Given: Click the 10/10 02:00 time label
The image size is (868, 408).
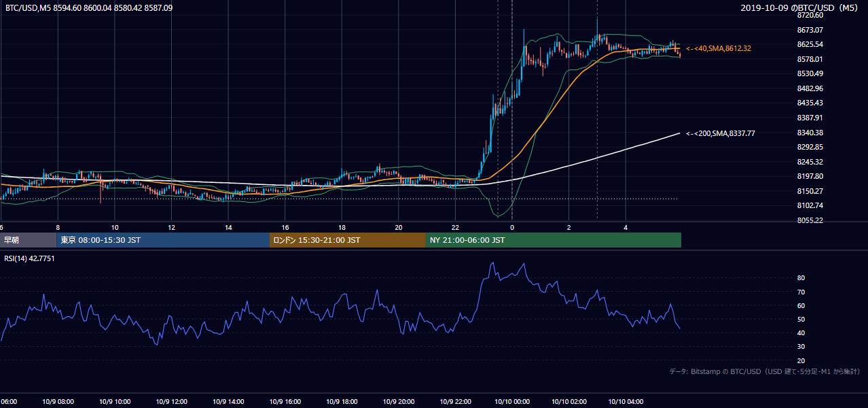Looking at the screenshot, I should [569, 402].
